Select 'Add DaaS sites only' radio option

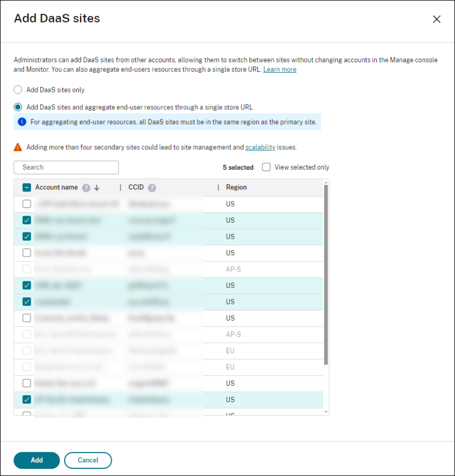tap(18, 90)
